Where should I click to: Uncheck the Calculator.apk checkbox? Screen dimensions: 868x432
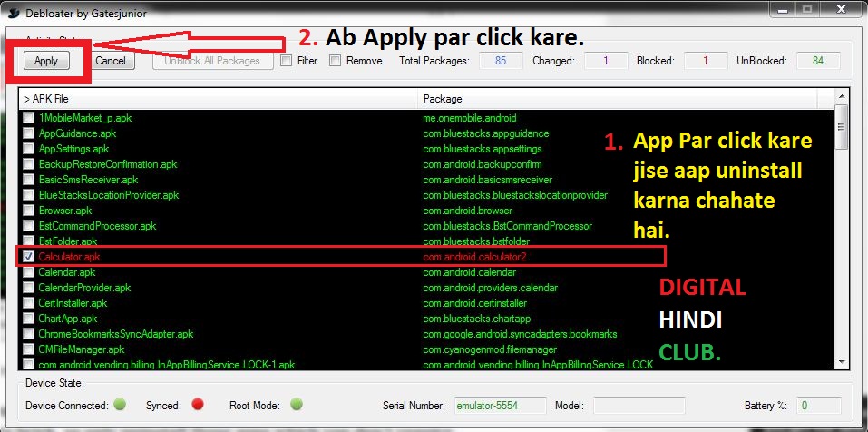point(28,257)
